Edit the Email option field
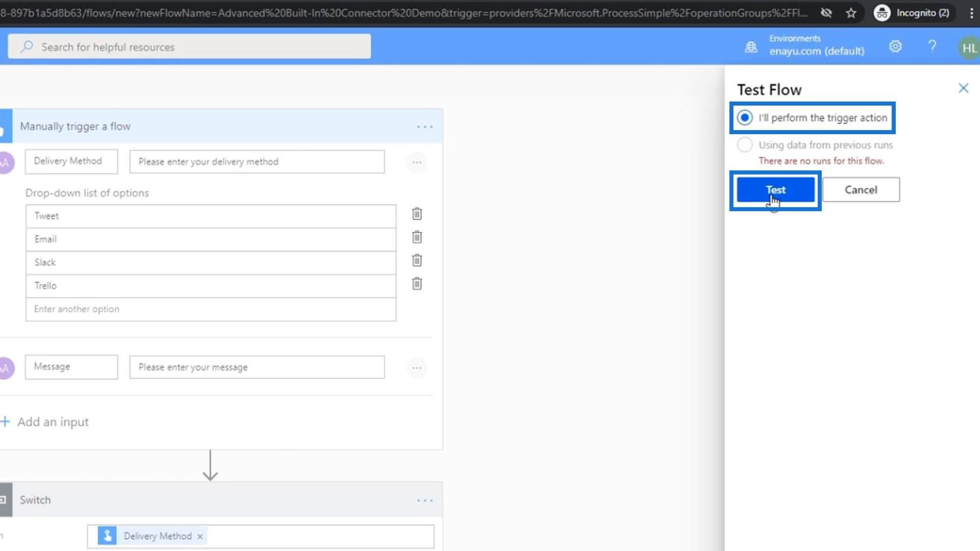Image resolution: width=980 pixels, height=551 pixels. pyautogui.click(x=211, y=239)
